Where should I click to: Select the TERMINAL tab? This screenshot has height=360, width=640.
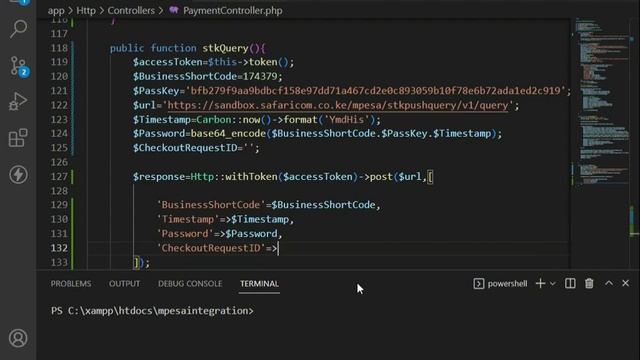(259, 284)
